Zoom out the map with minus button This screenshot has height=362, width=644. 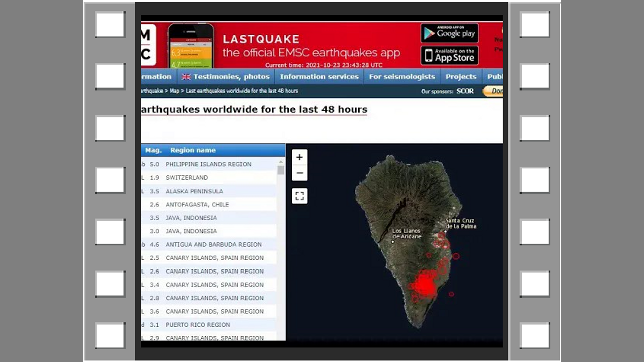pyautogui.click(x=299, y=173)
